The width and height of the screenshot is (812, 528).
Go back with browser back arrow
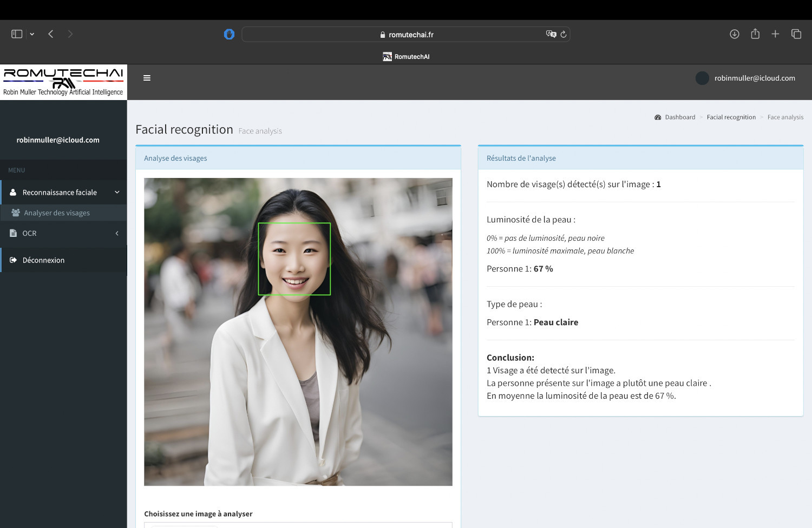point(51,34)
